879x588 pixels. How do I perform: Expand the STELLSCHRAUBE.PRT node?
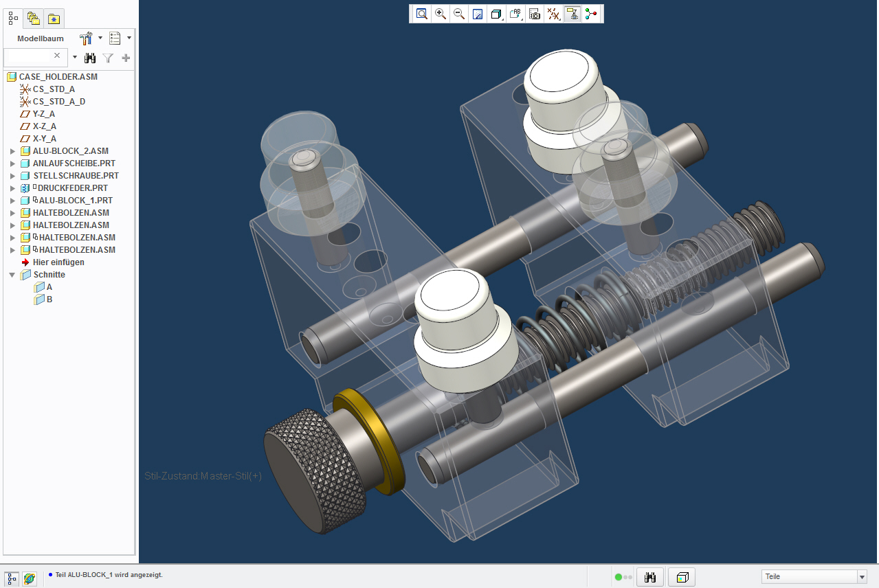tap(12, 176)
